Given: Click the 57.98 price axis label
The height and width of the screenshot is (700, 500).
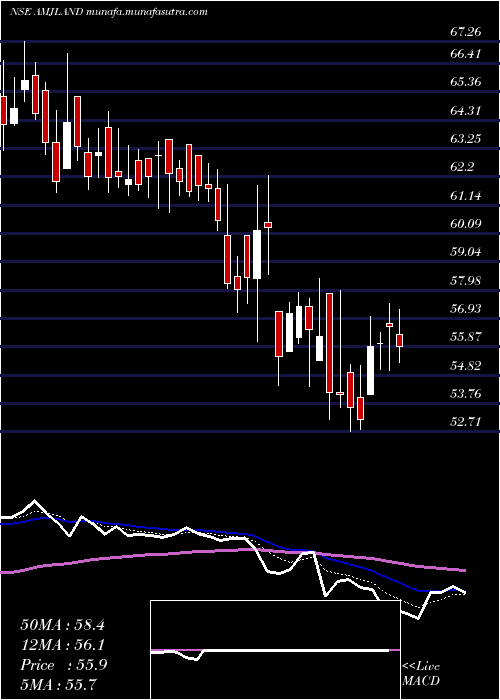Looking at the screenshot, I should 466,280.
